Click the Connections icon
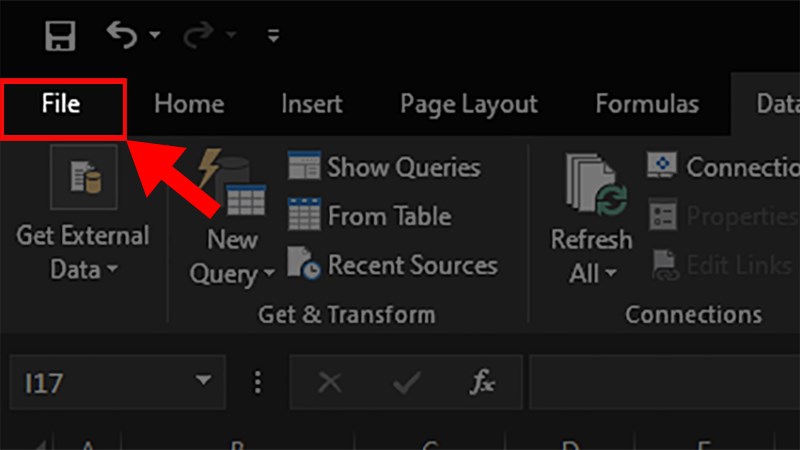Screen dimensions: 800x450 click(x=662, y=167)
